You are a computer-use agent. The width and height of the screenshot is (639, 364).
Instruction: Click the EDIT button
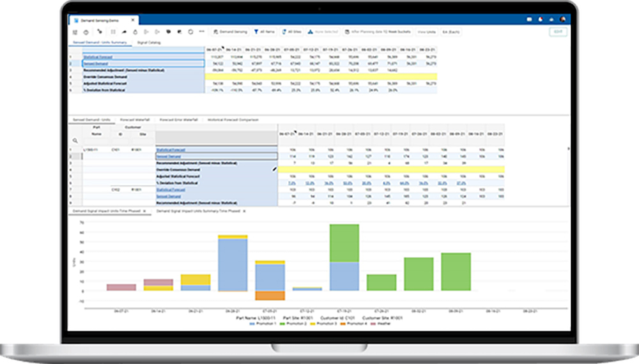[x=558, y=31]
